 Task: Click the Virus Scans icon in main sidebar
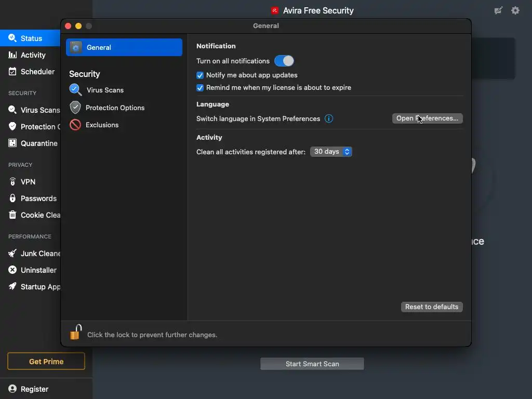(12, 110)
